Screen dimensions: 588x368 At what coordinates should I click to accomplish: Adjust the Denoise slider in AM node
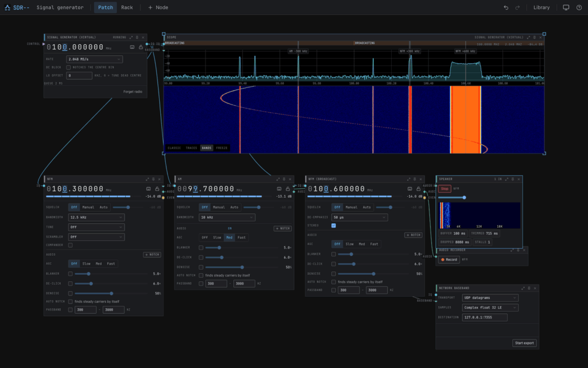click(242, 267)
